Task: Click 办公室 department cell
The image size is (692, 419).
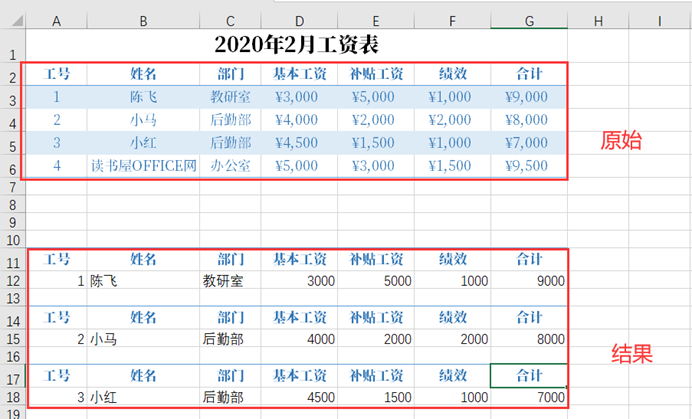Action: (x=230, y=166)
